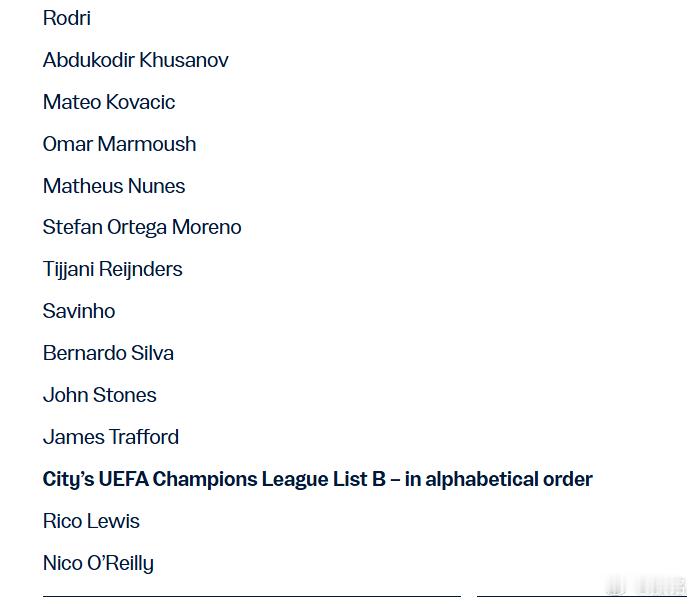This screenshot has height=604, width=694.
Task: Select the Savinho name
Action: click(79, 311)
